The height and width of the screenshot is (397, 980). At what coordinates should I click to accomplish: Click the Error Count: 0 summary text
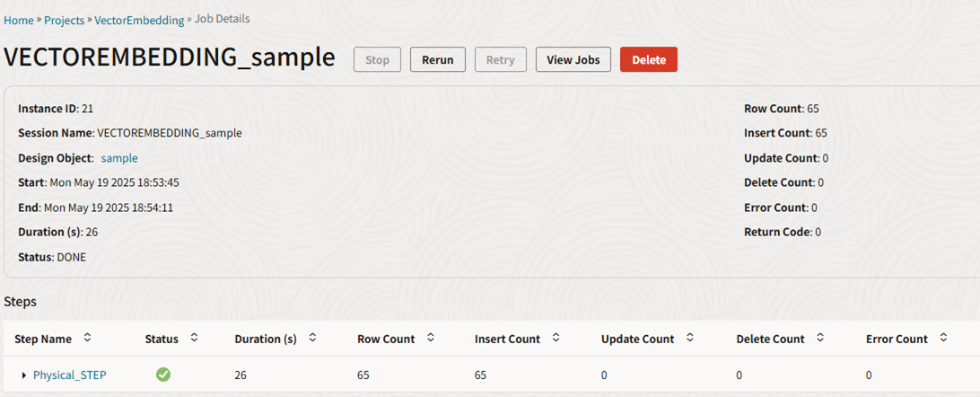click(x=781, y=207)
